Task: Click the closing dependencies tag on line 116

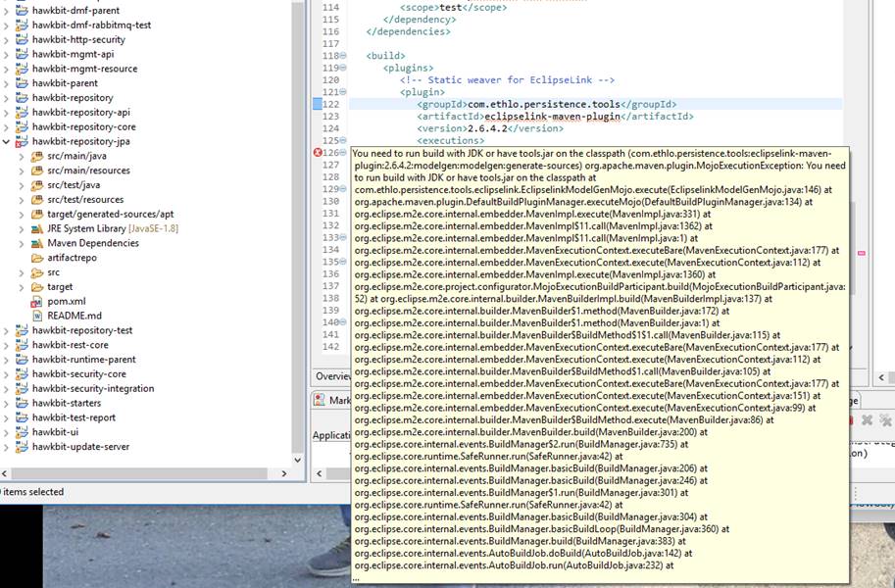Action: point(408,31)
